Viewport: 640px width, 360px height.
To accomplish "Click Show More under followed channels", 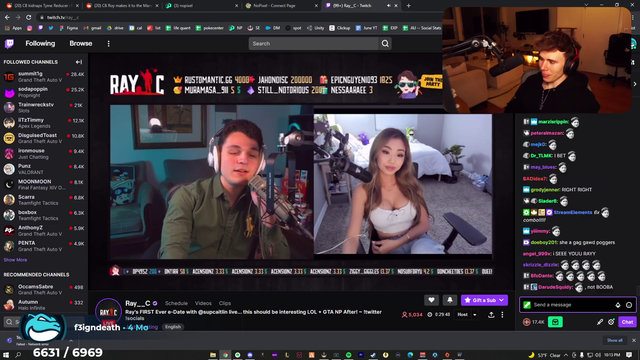I will coord(15,260).
